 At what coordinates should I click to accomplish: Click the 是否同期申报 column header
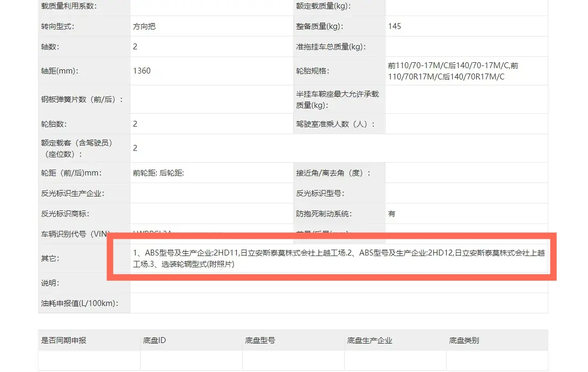(x=64, y=340)
